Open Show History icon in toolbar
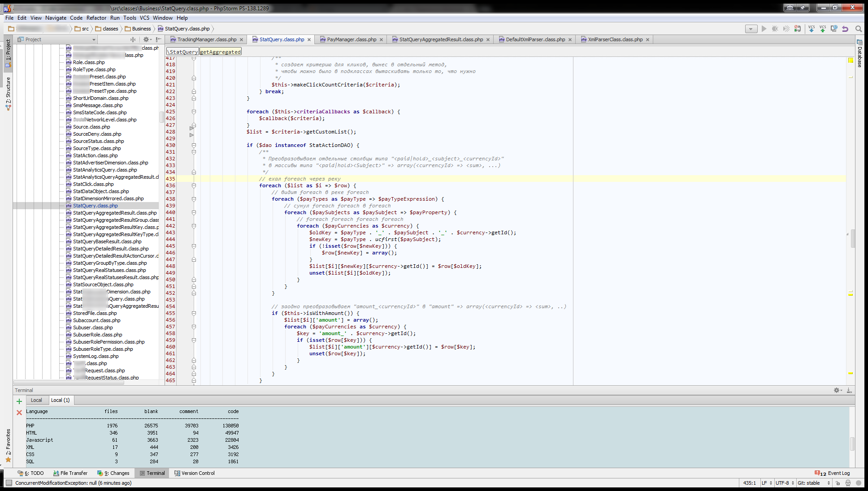The image size is (868, 491). click(834, 29)
